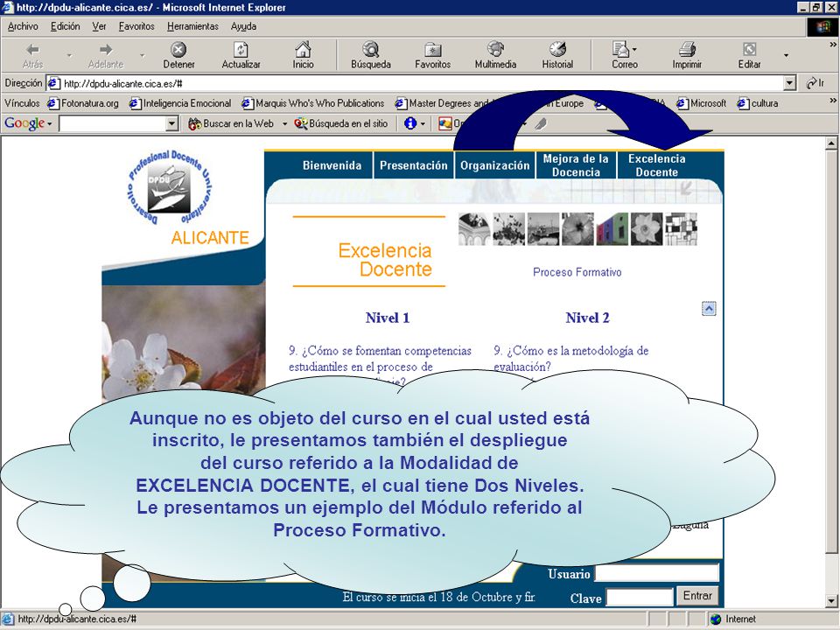This screenshot has height=630, width=840.
Task: Click the mosaic grid header thumbnail
Action: (681, 229)
